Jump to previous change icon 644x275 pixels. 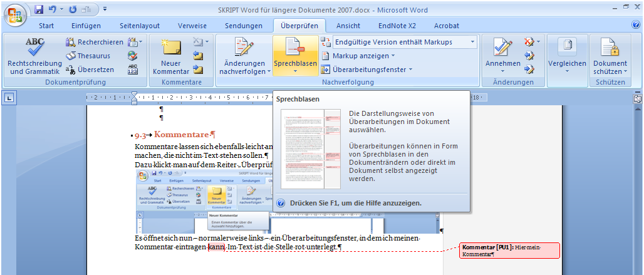[x=529, y=56]
